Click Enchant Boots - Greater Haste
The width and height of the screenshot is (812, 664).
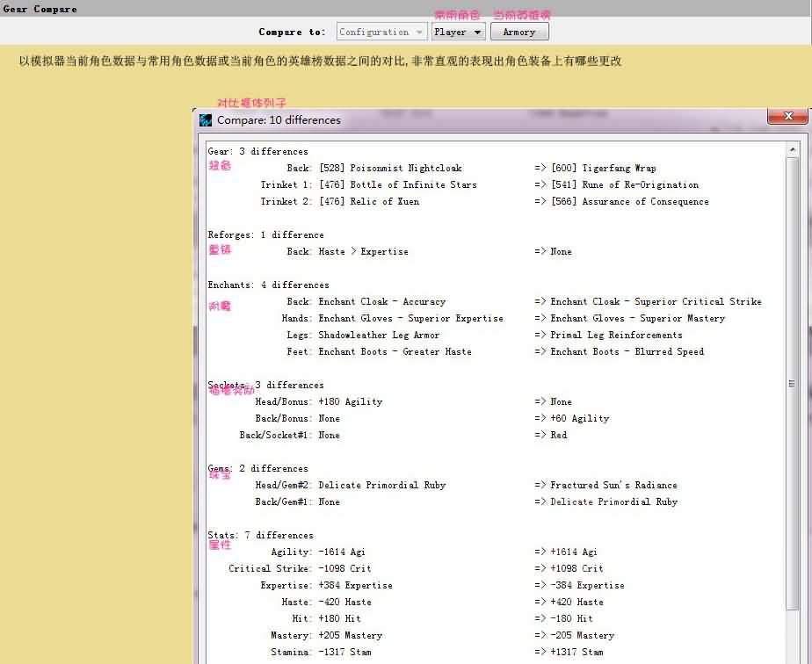pyautogui.click(x=395, y=352)
